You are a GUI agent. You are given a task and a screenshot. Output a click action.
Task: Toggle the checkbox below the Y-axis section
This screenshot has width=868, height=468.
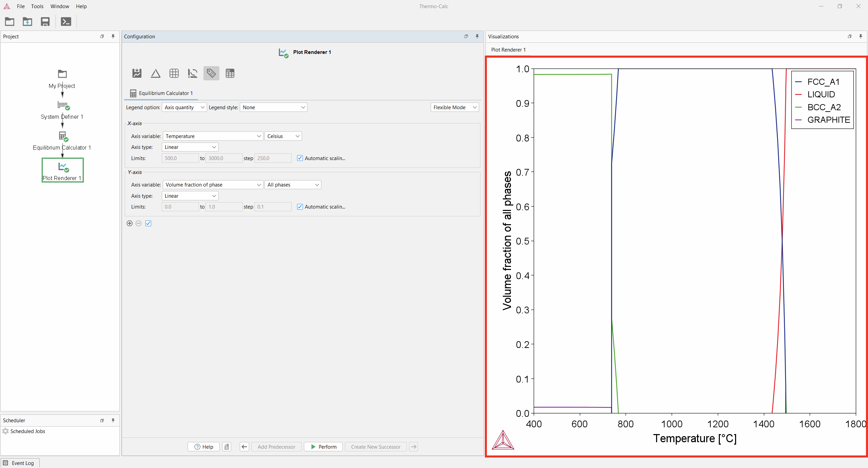148,223
